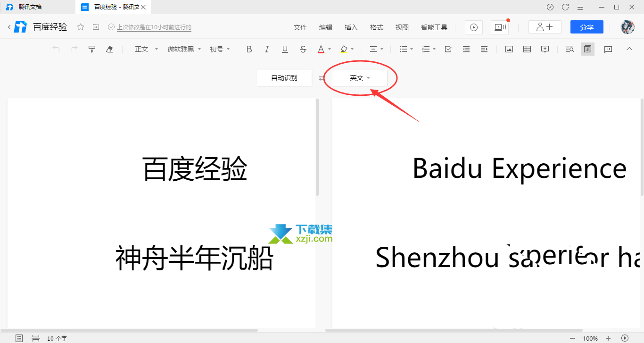Click the 100% zoom level
The height and width of the screenshot is (343, 644).
click(x=590, y=338)
